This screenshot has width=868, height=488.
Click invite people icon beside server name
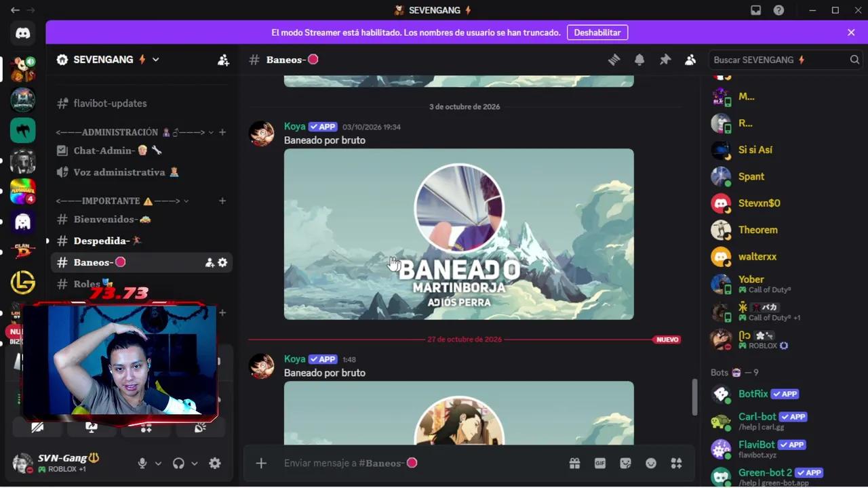[223, 60]
